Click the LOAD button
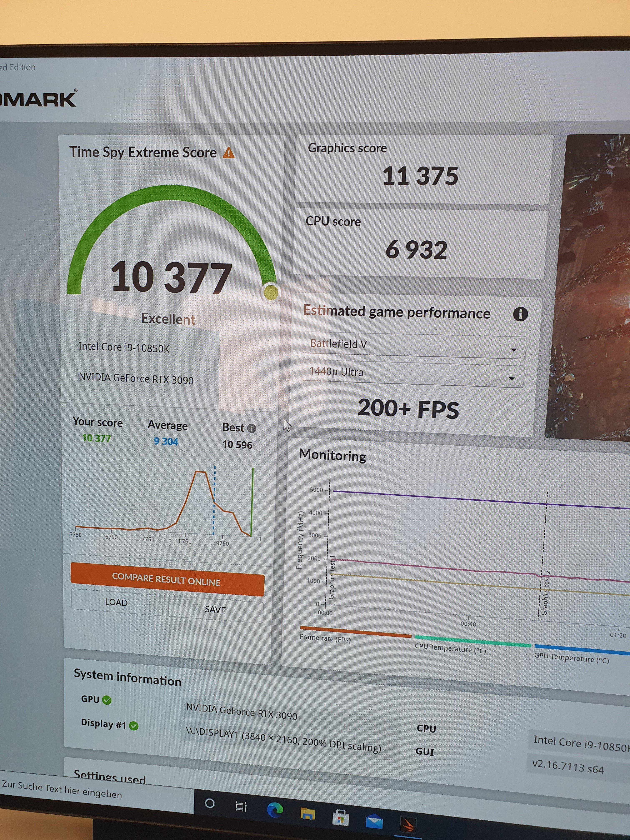Viewport: 630px width, 840px height. tap(117, 602)
